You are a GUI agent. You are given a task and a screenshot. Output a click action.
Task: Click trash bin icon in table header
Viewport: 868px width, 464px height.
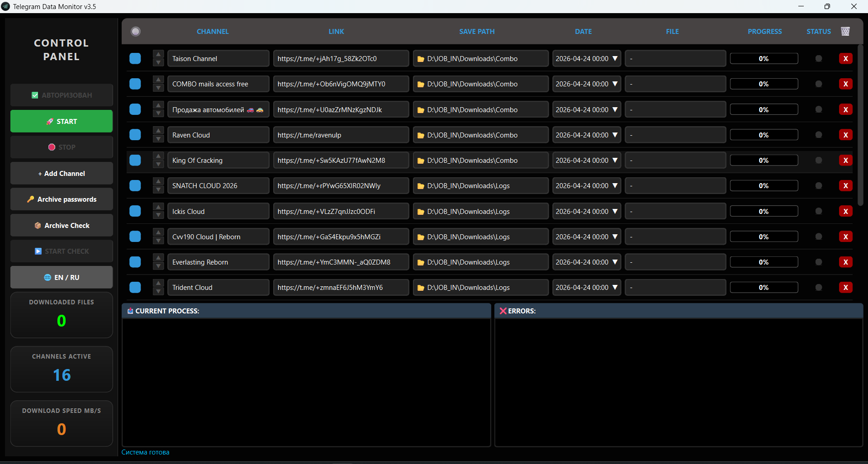[845, 31]
